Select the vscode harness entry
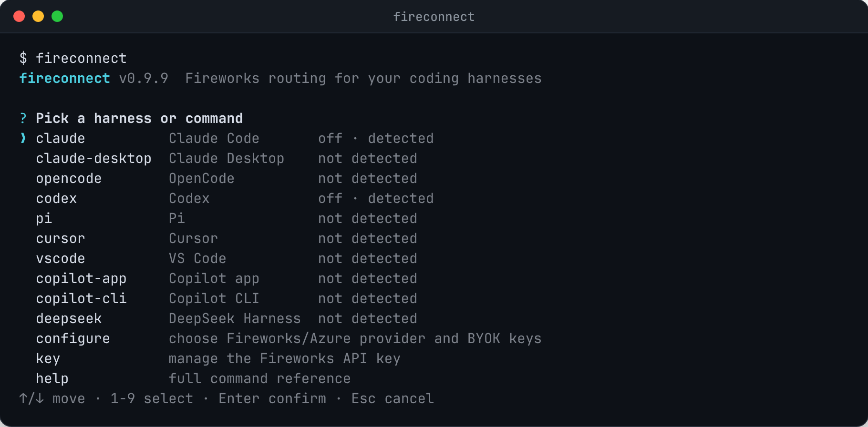Screen dimensions: 868x427 tap(61, 258)
